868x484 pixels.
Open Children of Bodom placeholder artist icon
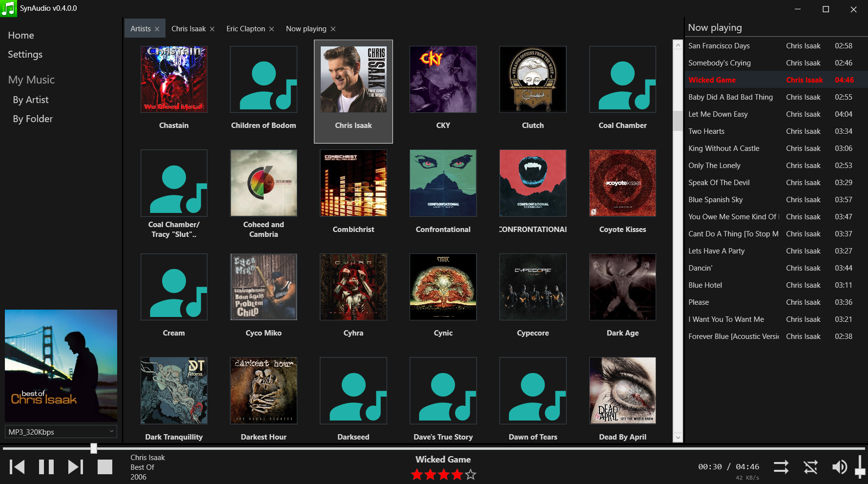point(264,79)
